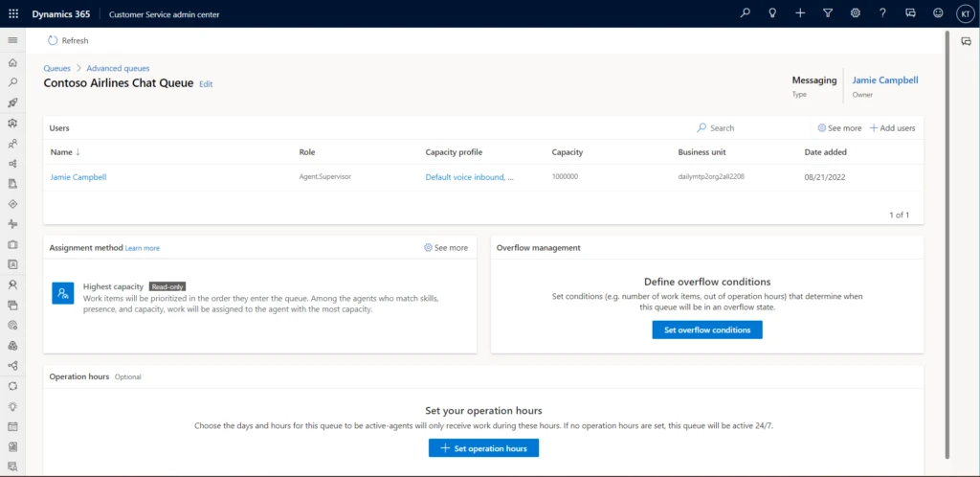The width and height of the screenshot is (980, 477).
Task: Collapse the left navigation hamburger menu
Action: click(x=12, y=40)
